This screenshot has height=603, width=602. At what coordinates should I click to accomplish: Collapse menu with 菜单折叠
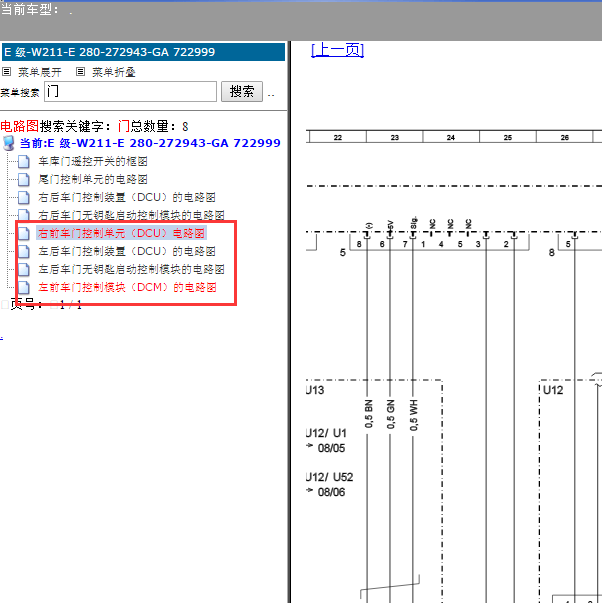[x=113, y=72]
